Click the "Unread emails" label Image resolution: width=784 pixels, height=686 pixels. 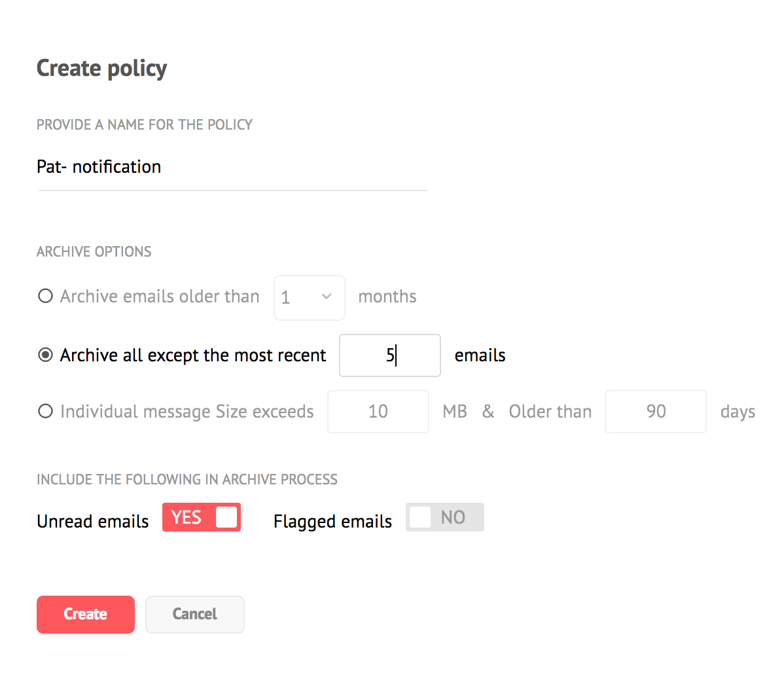93,522
